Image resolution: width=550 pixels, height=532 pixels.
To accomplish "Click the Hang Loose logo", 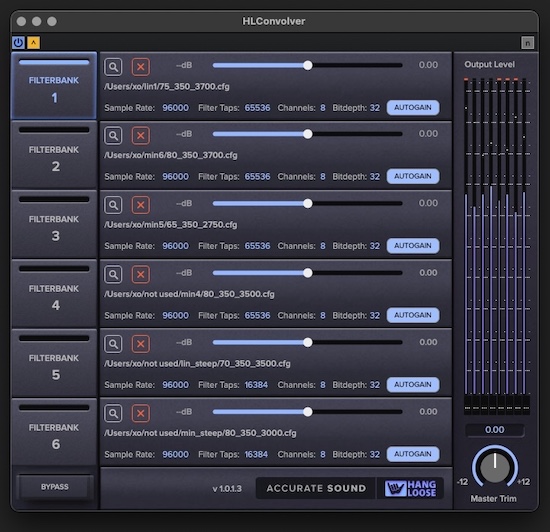I will pos(410,488).
